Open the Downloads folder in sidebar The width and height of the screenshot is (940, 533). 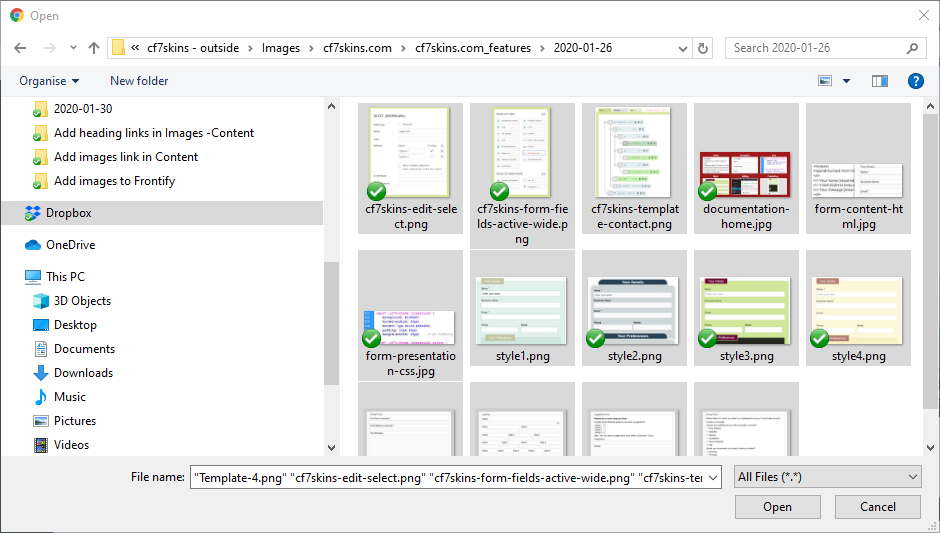pyautogui.click(x=83, y=373)
